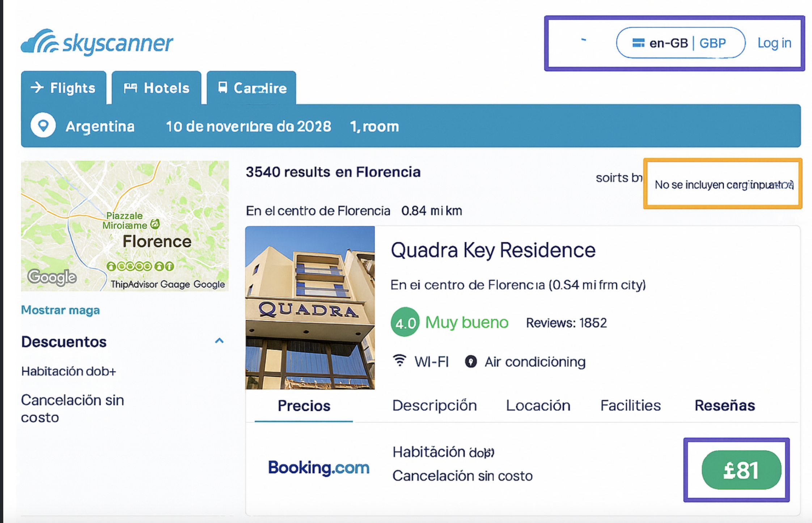Click the Booking.com logo
The height and width of the screenshot is (523, 812).
pyautogui.click(x=318, y=467)
